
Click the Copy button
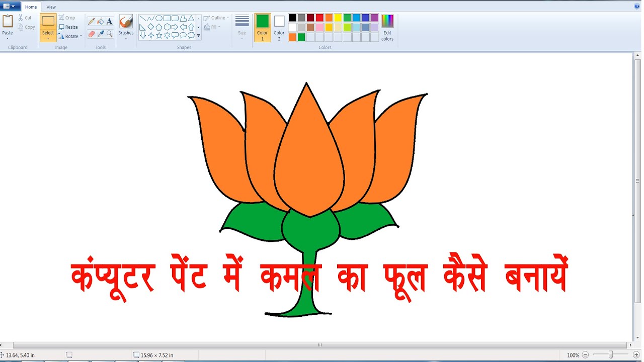point(26,27)
